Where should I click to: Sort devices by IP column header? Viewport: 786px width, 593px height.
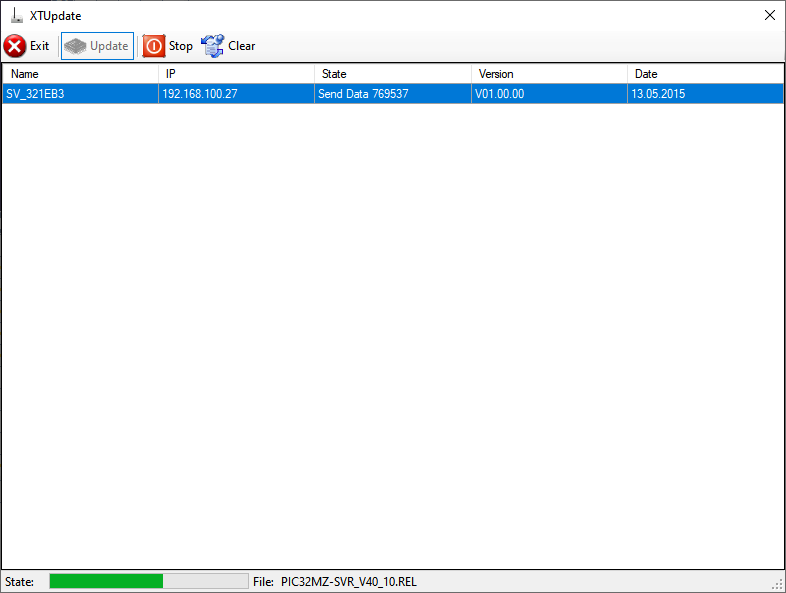(236, 74)
